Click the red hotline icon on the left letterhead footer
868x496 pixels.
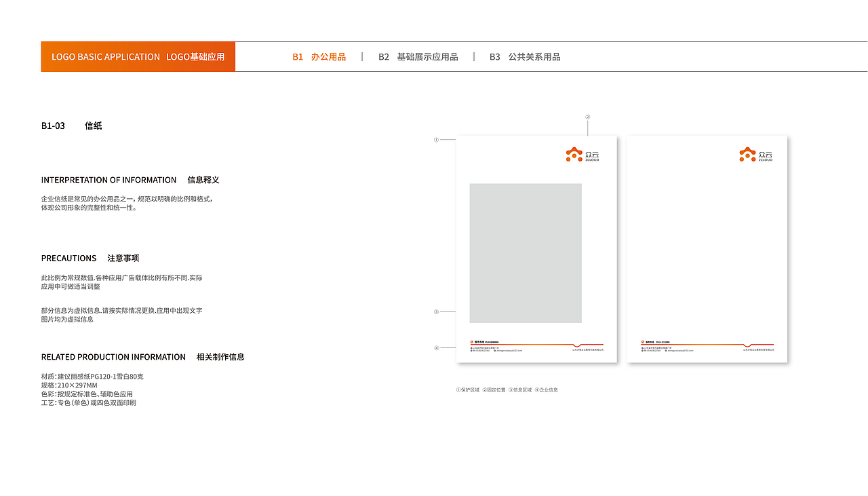[471, 342]
